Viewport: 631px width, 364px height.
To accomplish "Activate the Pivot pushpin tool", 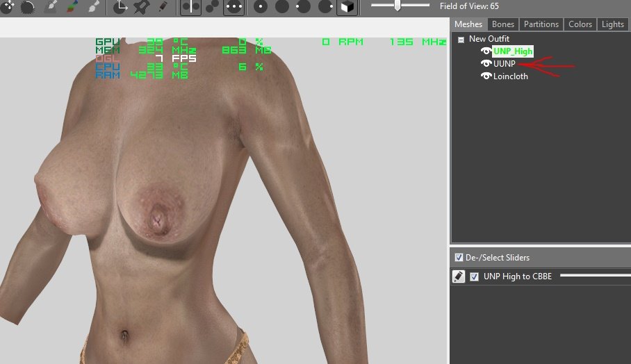I will pos(142,6).
